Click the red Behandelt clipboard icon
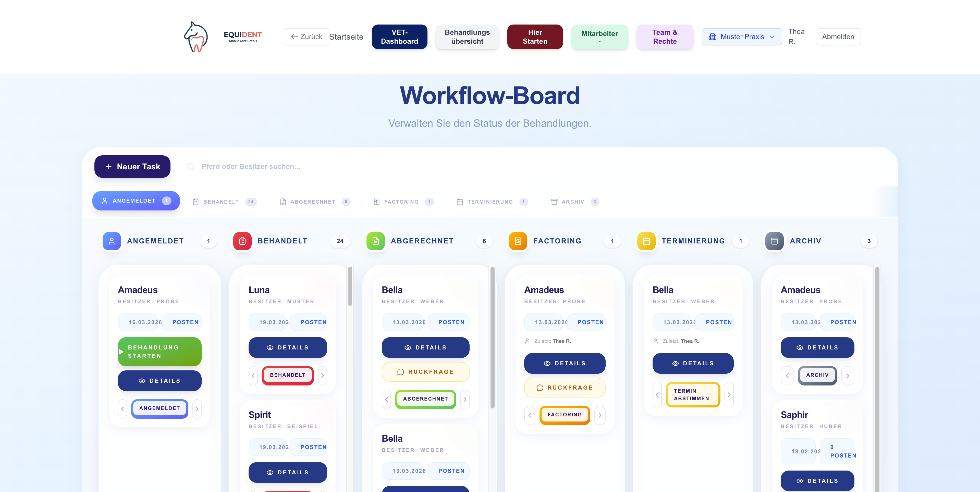The image size is (980, 492). pos(242,241)
